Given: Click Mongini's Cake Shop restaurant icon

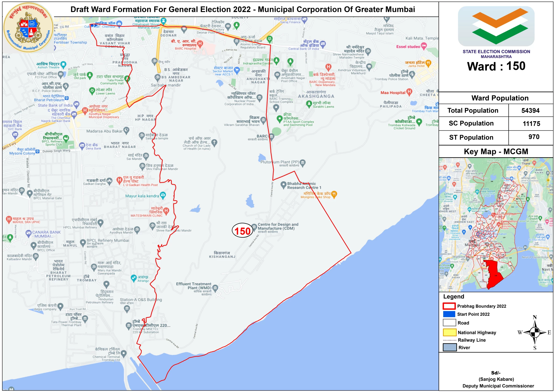Looking at the screenshot, I should [334, 194].
